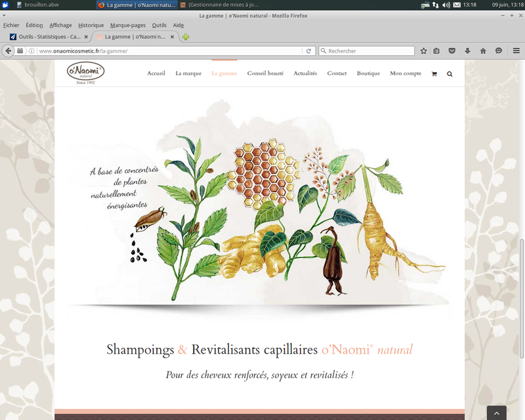Screen dimensions: 525x420
Task: Click the o'Naomi natural logo
Action: click(85, 73)
